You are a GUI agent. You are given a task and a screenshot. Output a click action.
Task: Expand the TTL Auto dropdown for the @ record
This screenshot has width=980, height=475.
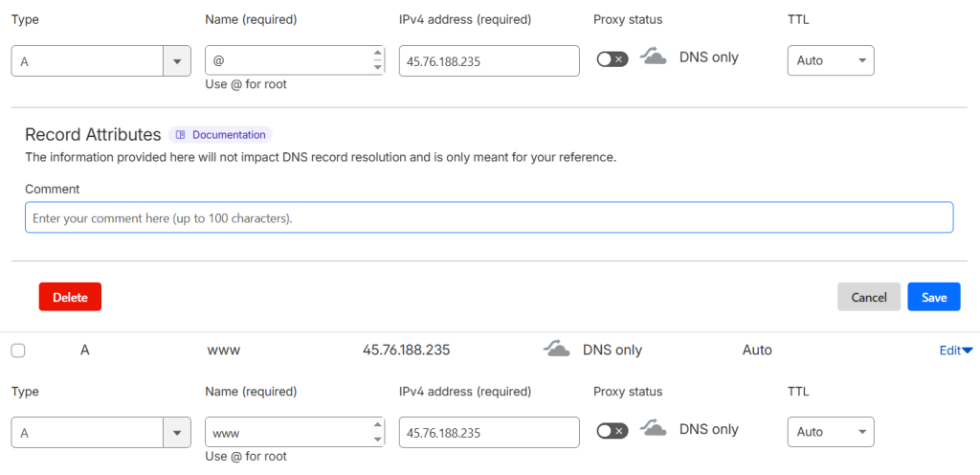830,60
